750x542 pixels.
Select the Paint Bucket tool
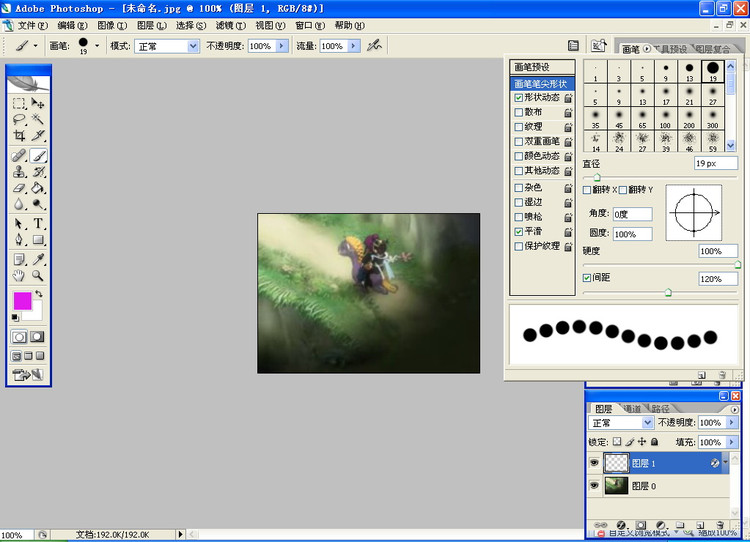[x=38, y=188]
